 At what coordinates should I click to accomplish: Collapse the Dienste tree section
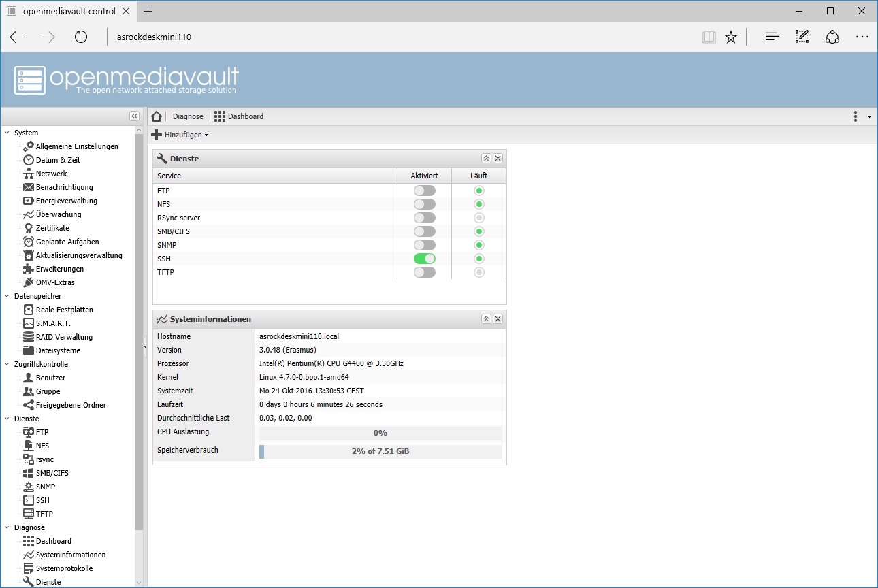point(7,419)
